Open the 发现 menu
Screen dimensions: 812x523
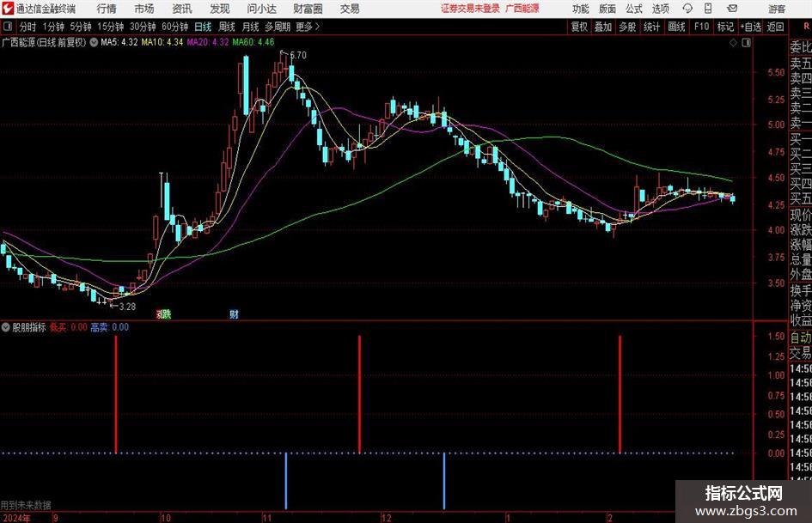click(x=220, y=9)
